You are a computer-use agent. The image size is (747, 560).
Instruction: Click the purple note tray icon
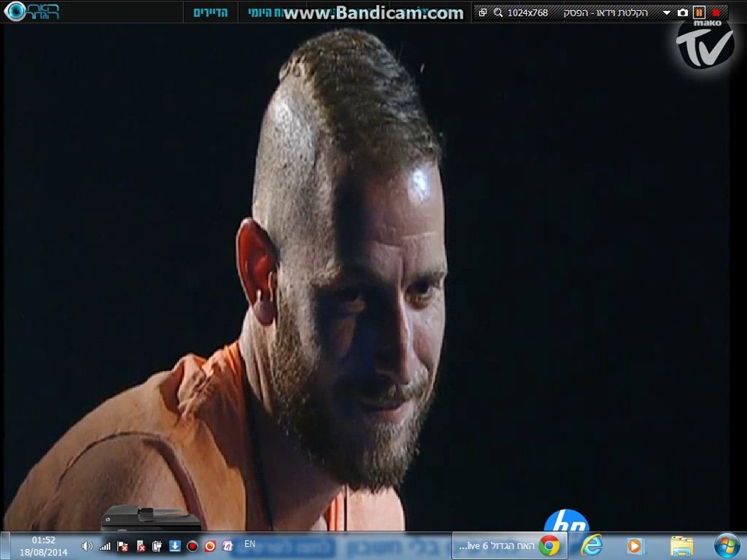[227, 546]
